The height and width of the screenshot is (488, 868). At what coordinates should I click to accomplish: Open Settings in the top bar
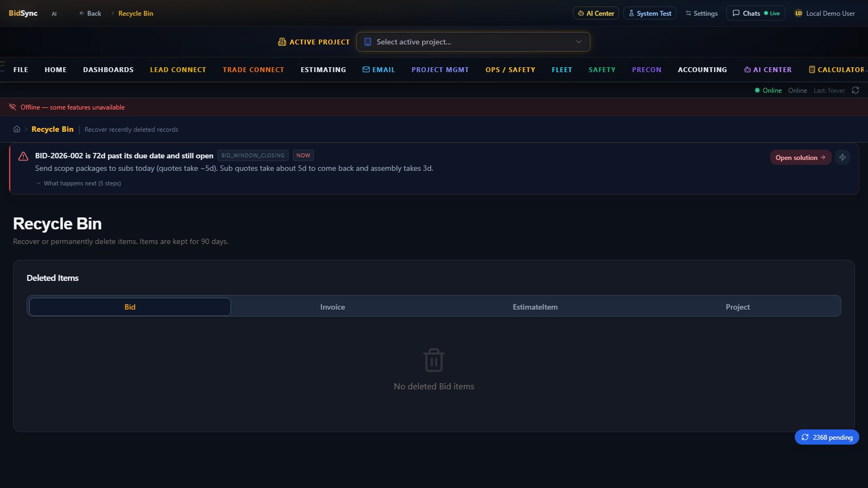(x=701, y=13)
